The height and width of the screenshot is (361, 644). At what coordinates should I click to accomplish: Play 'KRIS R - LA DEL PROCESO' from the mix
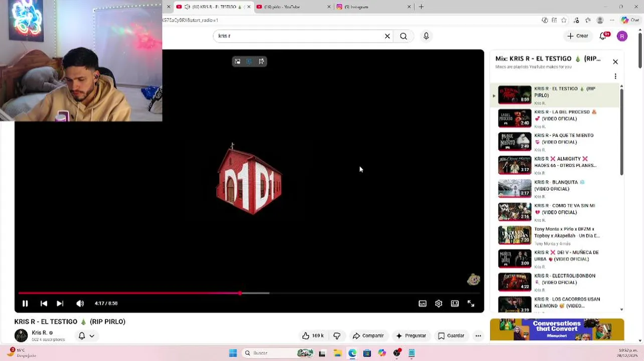(556, 119)
